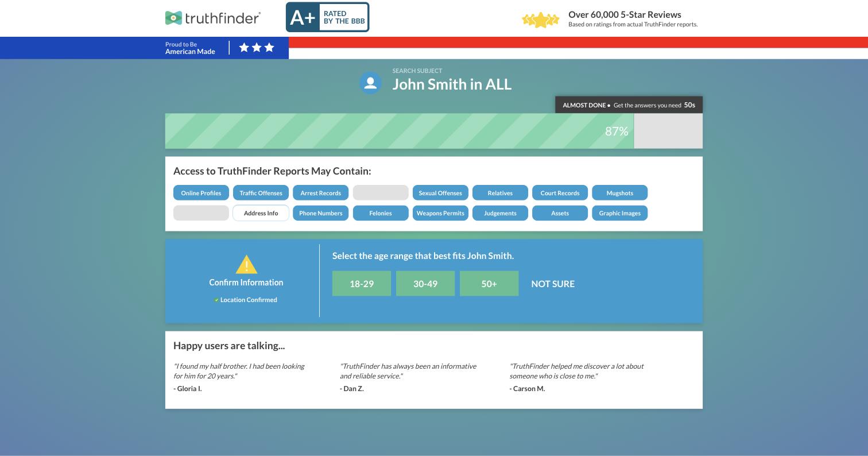Click the Relatives tag
Screen dimensions: 868x456
500,193
